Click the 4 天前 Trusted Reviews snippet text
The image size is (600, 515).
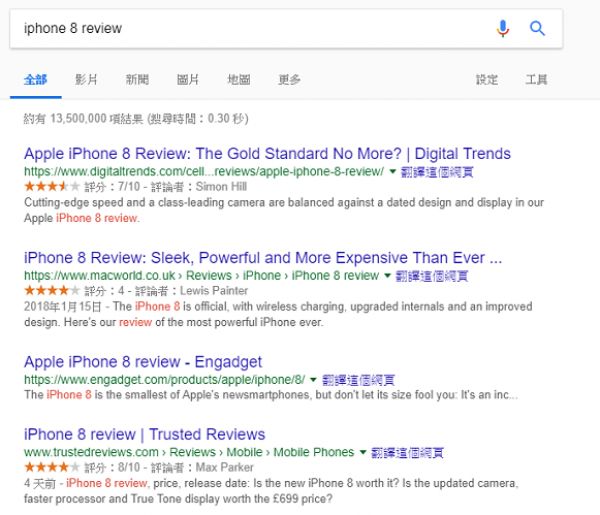271,491
